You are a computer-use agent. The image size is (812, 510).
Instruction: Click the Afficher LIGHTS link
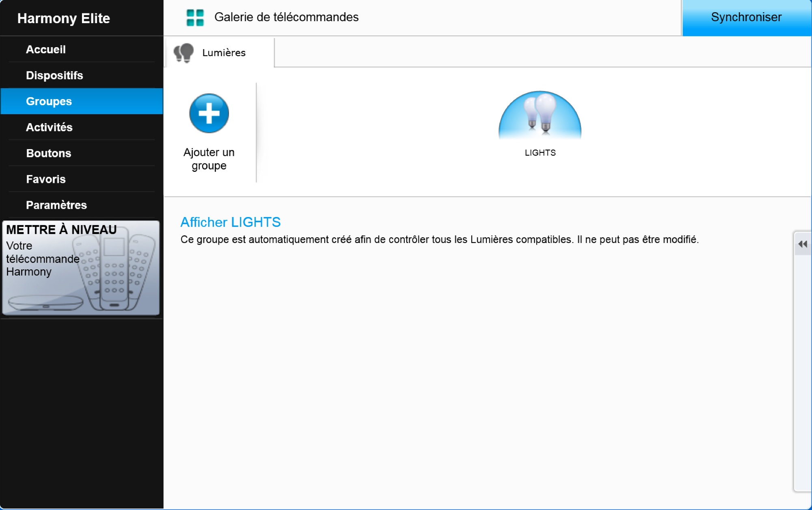[230, 222]
